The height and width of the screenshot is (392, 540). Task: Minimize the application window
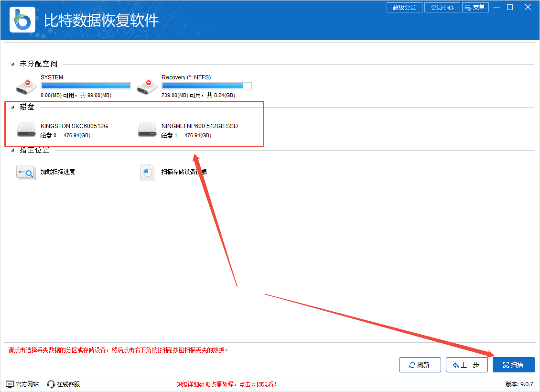click(x=496, y=7)
